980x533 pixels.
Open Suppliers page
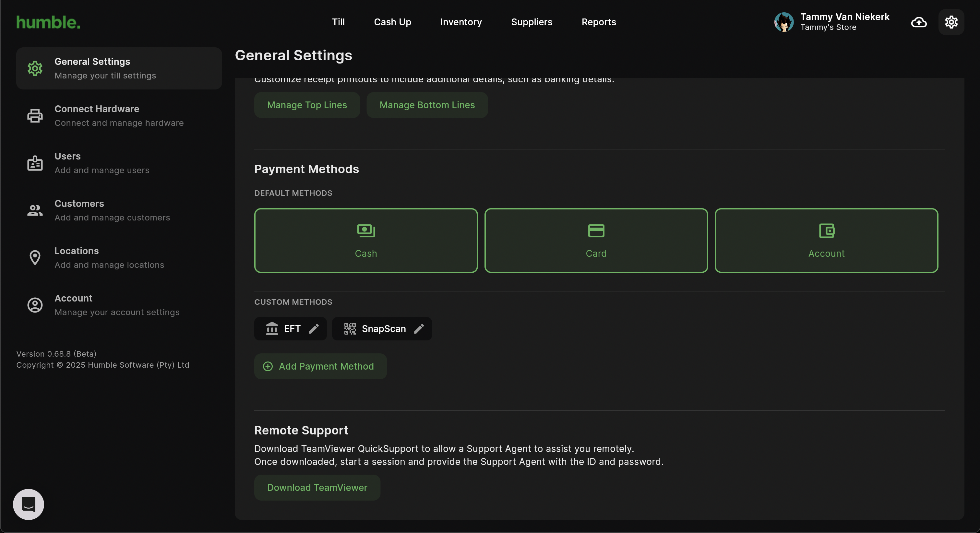click(532, 22)
